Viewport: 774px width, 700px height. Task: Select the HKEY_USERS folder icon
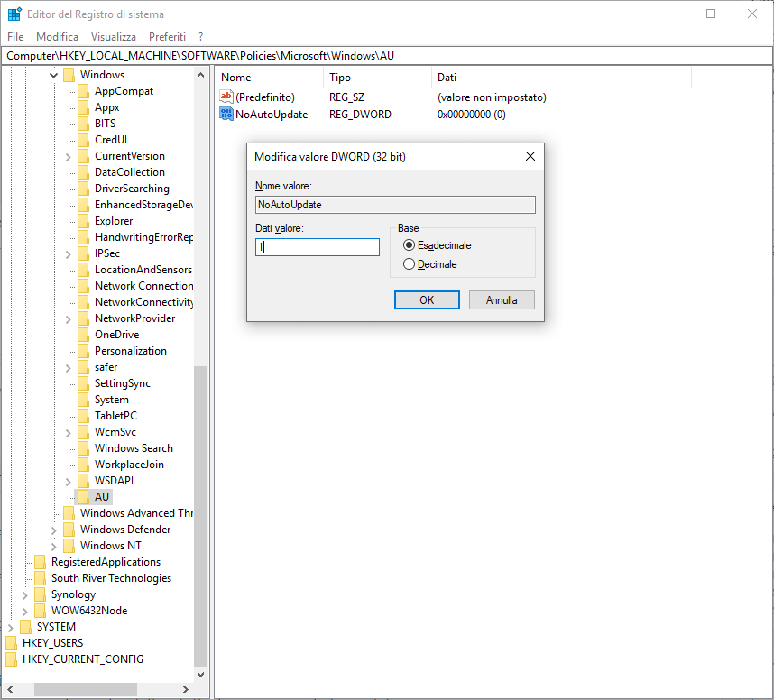tap(12, 643)
